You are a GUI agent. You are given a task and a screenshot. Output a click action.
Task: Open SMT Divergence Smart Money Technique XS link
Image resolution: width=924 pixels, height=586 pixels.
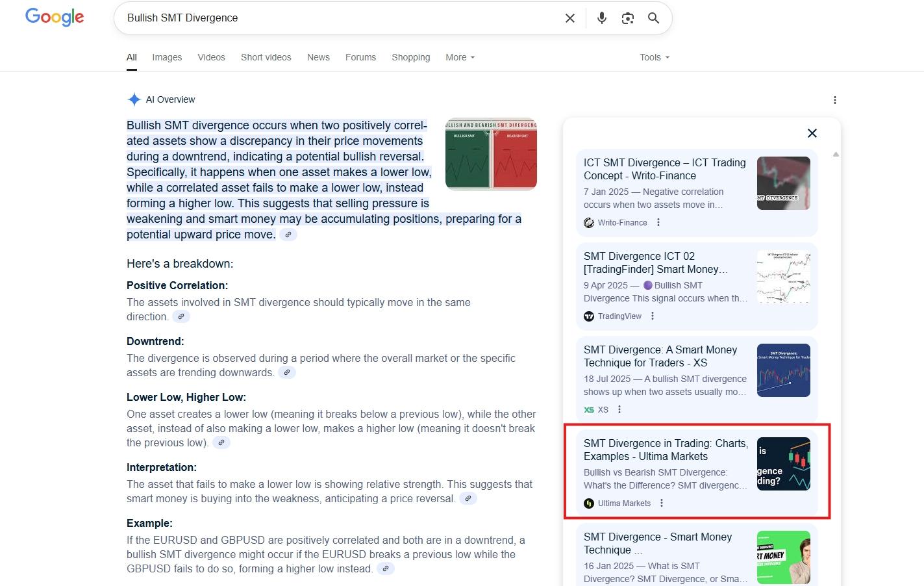tap(660, 356)
